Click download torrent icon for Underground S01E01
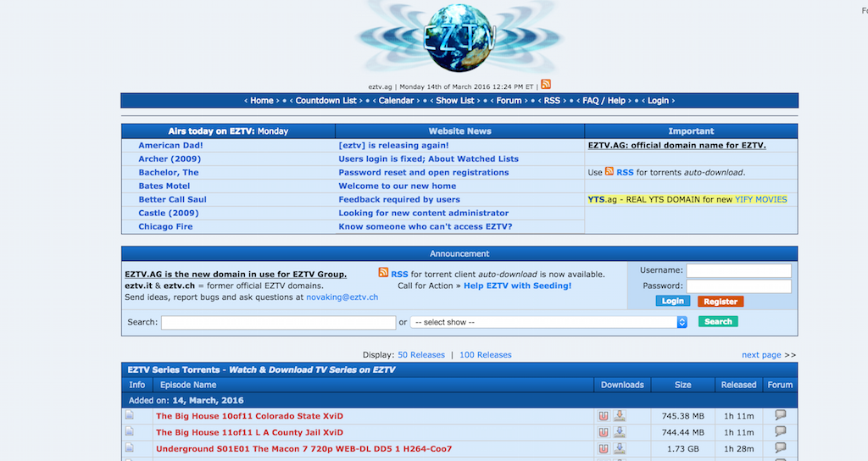The image size is (868, 461). tap(620, 448)
